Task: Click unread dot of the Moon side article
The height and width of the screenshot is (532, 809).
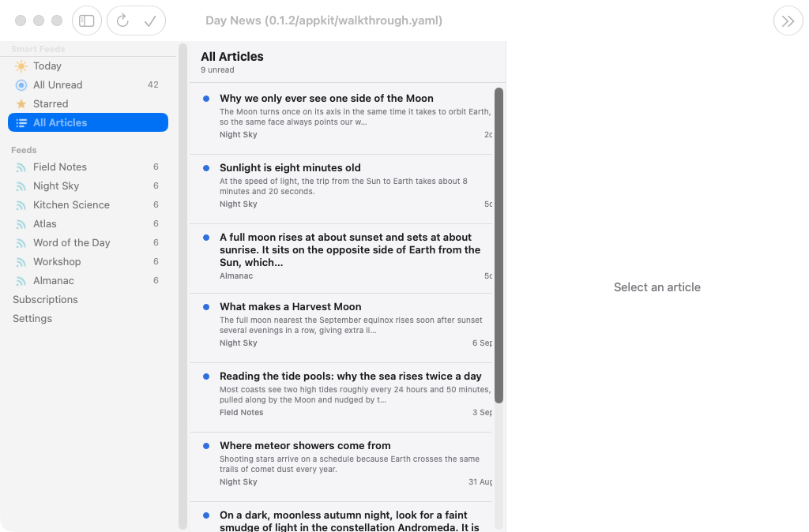Action: [206, 99]
